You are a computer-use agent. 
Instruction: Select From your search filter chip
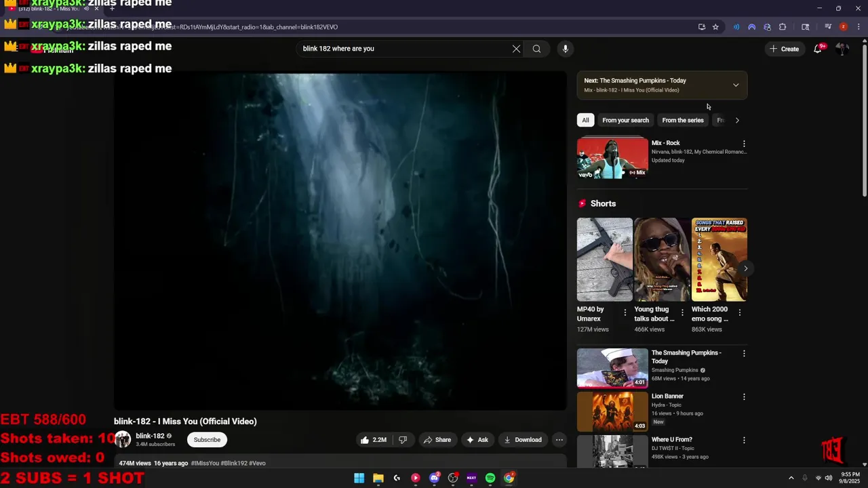pyautogui.click(x=625, y=120)
